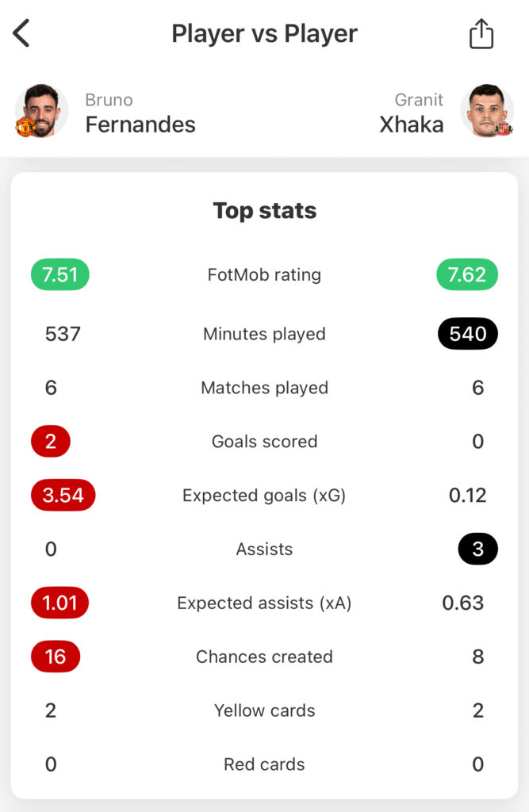Click the FotMob rating label
529x812 pixels.
pos(264,275)
